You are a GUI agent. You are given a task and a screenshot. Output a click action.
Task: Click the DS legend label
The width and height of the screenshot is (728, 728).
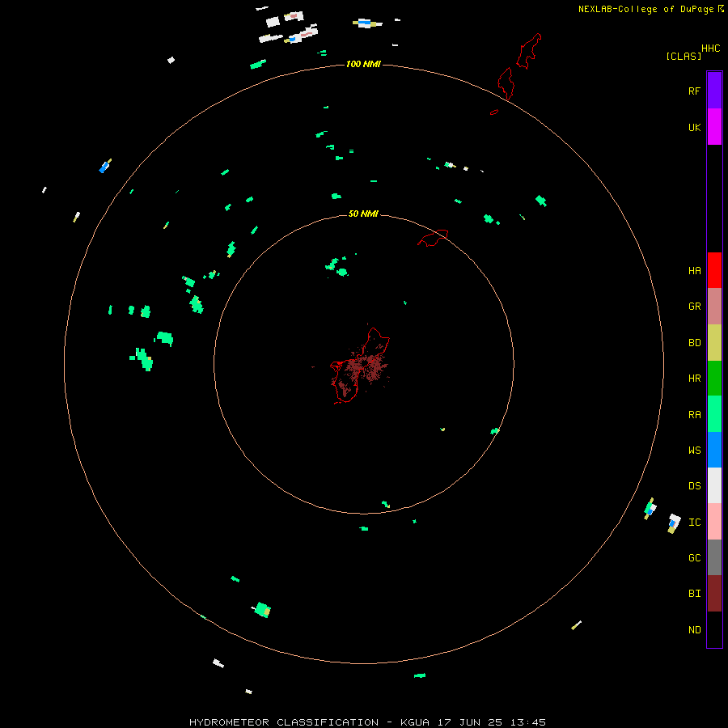click(694, 486)
